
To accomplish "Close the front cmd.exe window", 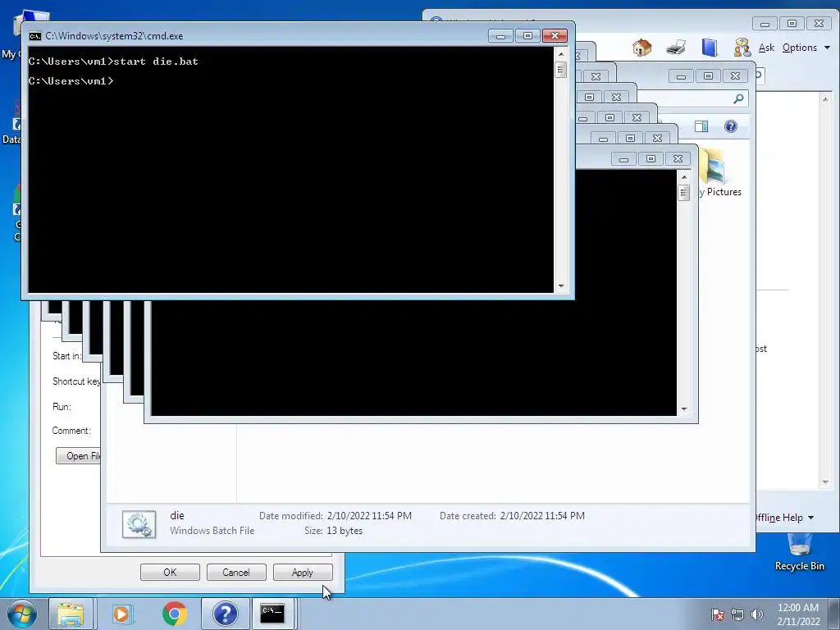I will [x=555, y=36].
